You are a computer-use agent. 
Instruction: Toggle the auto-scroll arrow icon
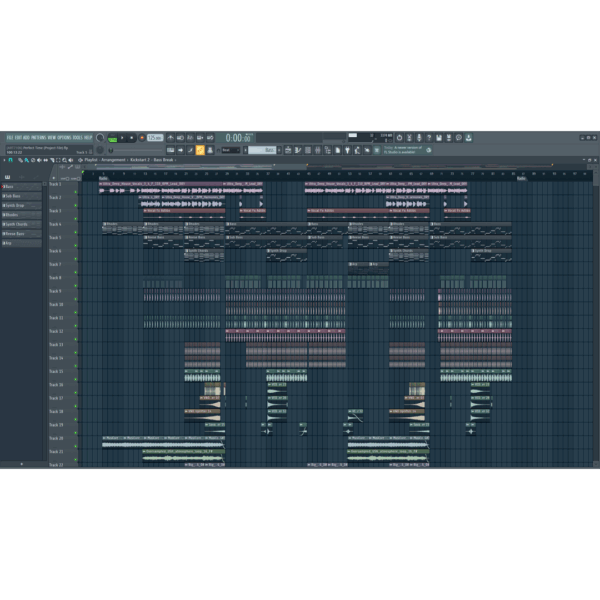180,150
